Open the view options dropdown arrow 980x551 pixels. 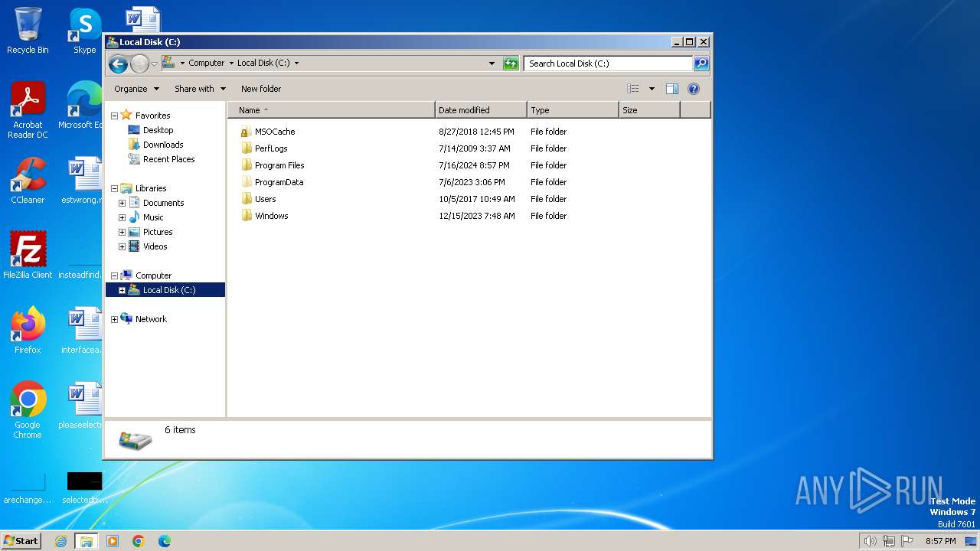tap(652, 89)
